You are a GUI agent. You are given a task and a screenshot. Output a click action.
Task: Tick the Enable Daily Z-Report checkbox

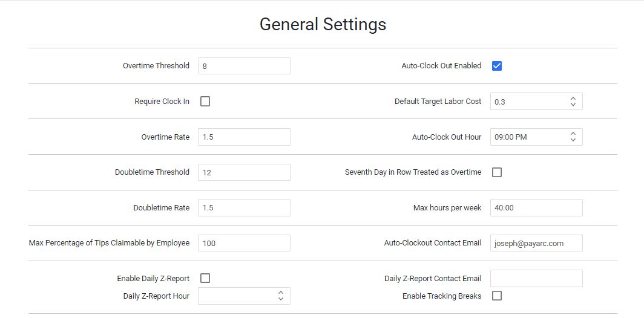205,279
